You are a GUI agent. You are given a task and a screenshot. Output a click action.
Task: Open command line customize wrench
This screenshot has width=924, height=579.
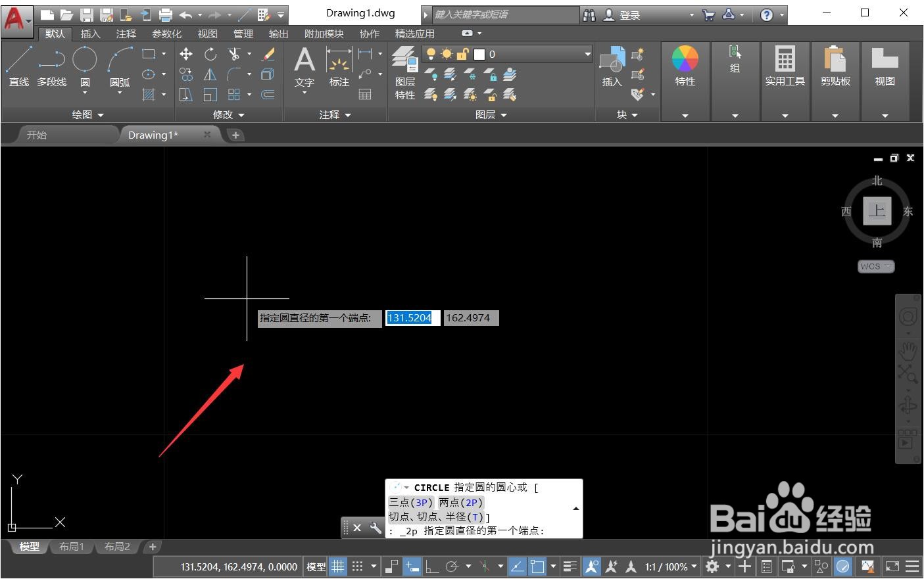(376, 528)
